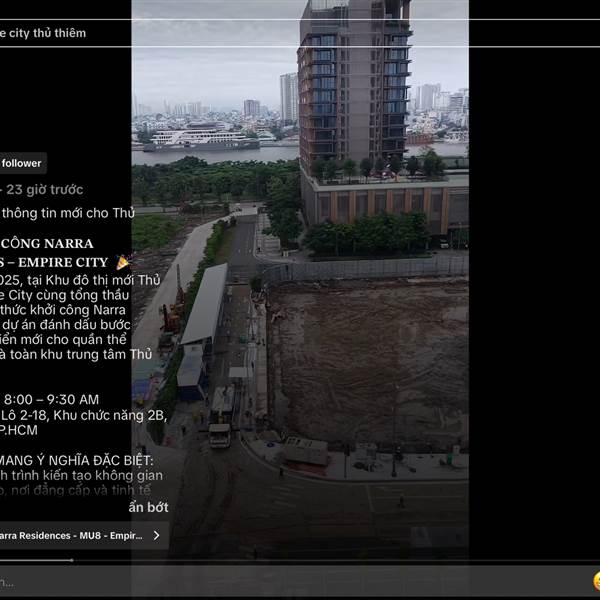The image size is (600, 600).
Task: Open the 'Narra Residences - MU8 - Empir...' banner
Action: coord(84,536)
